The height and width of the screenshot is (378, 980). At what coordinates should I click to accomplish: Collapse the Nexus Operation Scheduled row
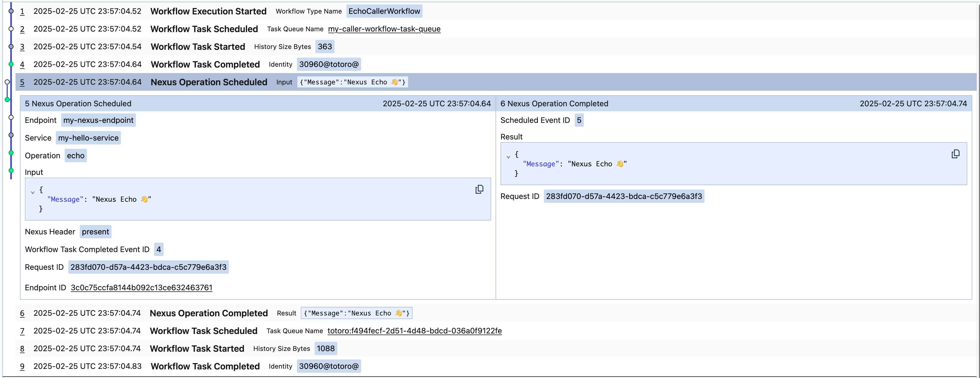[x=209, y=82]
